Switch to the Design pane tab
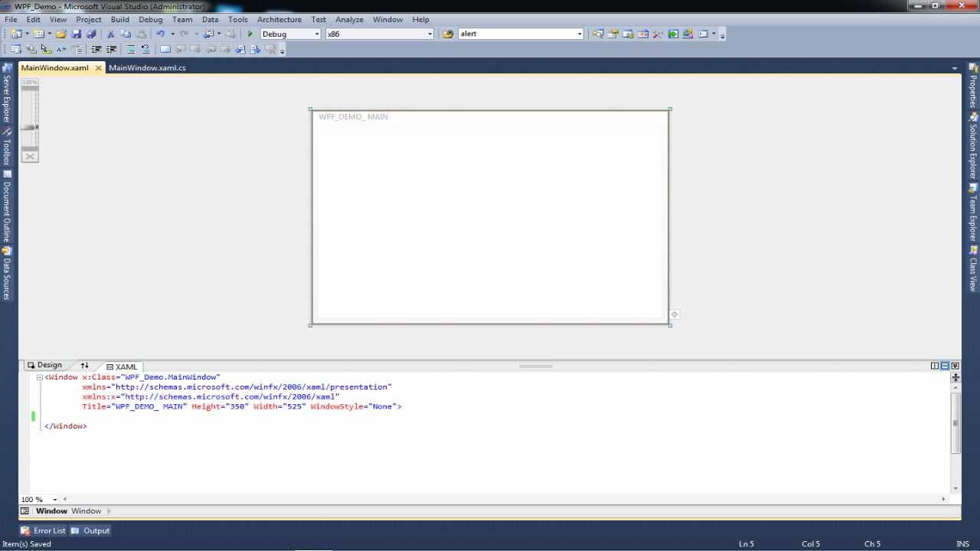Image resolution: width=980 pixels, height=551 pixels. 44,366
